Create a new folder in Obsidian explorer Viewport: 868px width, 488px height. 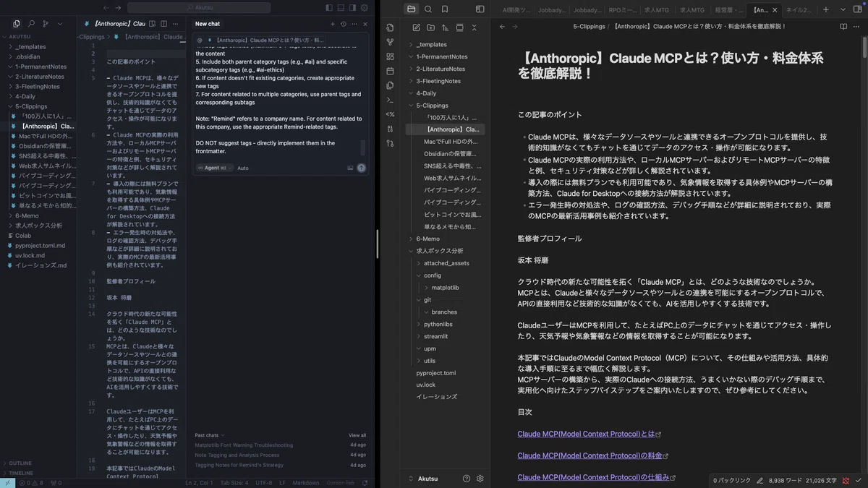pos(431,27)
